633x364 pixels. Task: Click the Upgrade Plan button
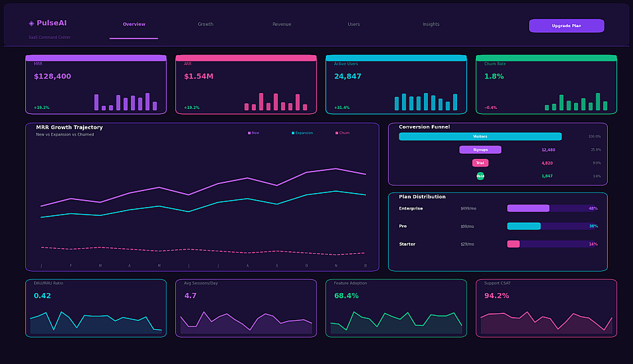[x=567, y=26]
